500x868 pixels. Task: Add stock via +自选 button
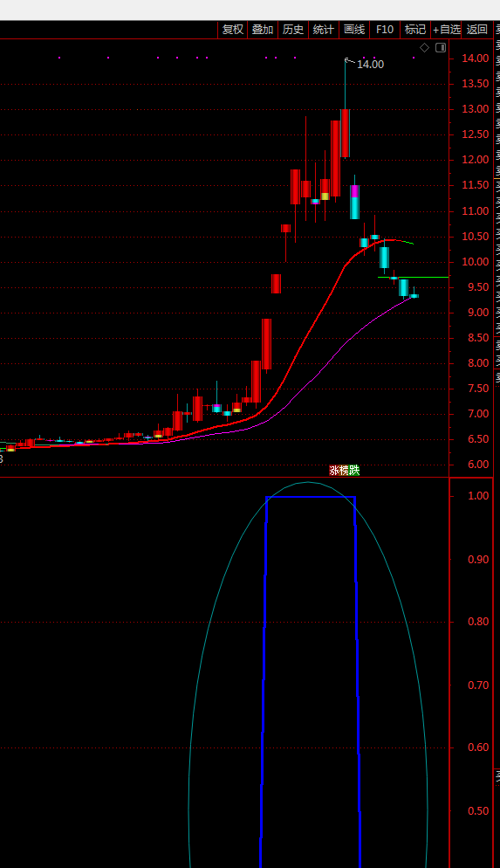coord(447,30)
